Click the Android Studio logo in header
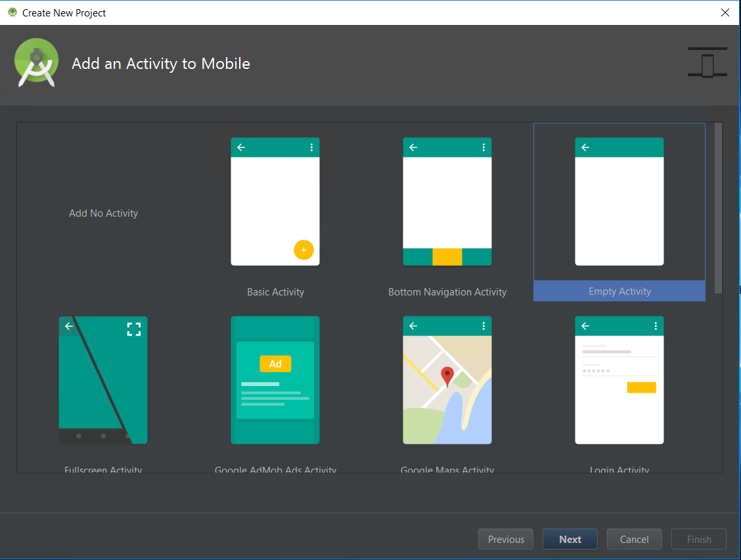The image size is (741, 560). [36, 63]
